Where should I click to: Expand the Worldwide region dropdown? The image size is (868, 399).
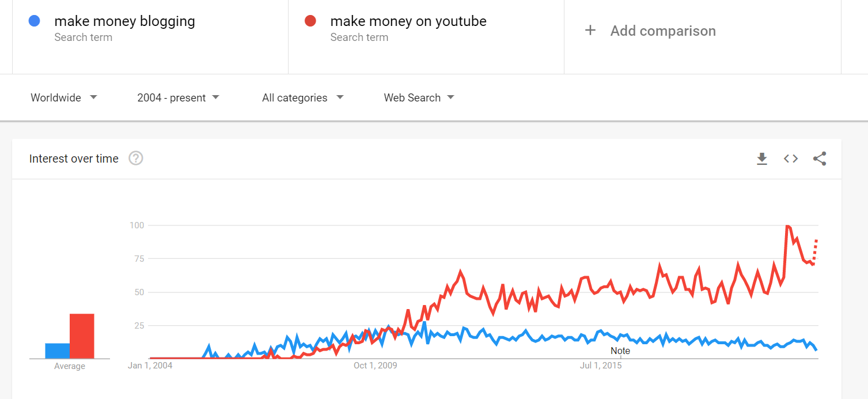tap(64, 97)
